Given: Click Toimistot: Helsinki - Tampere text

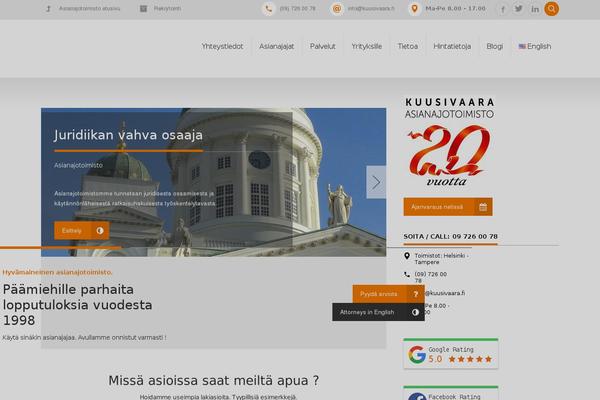Looking at the screenshot, I should [x=442, y=259].
